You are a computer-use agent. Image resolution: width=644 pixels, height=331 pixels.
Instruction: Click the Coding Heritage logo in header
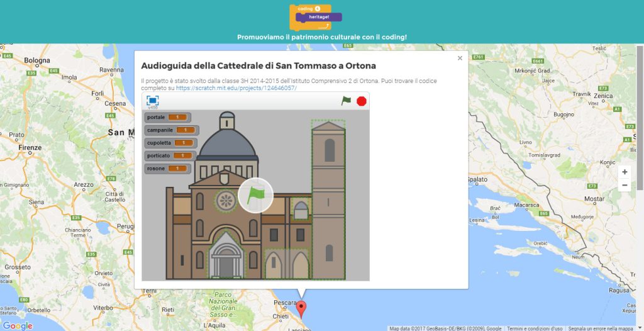point(316,17)
